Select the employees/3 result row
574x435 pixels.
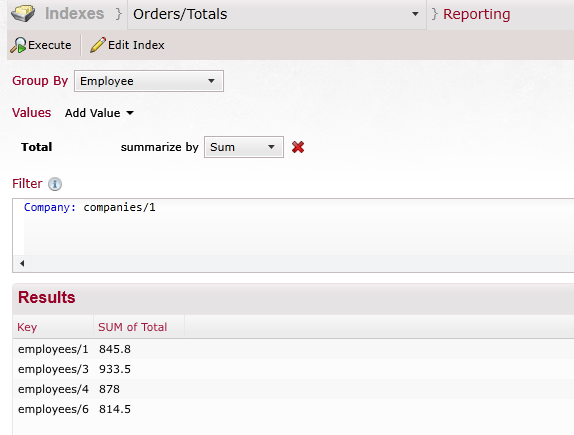(293, 369)
